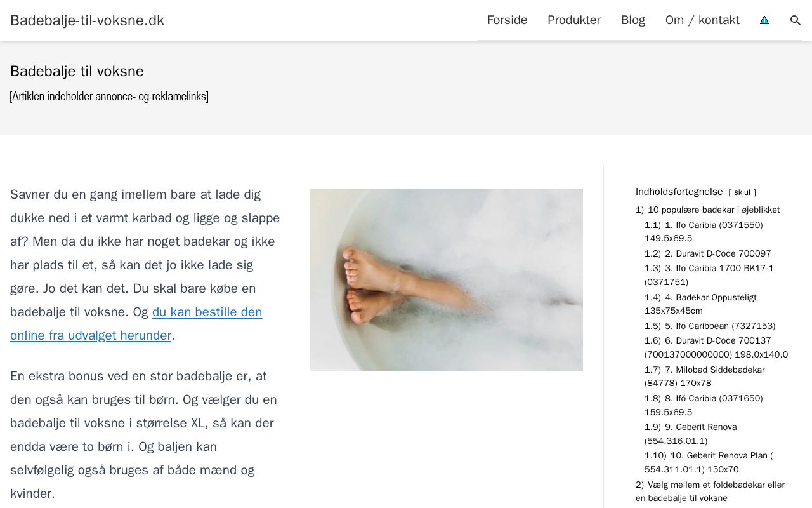This screenshot has width=812, height=508.
Task: Click the Badebalje-til-voksne.dk site title
Action: [x=87, y=20]
